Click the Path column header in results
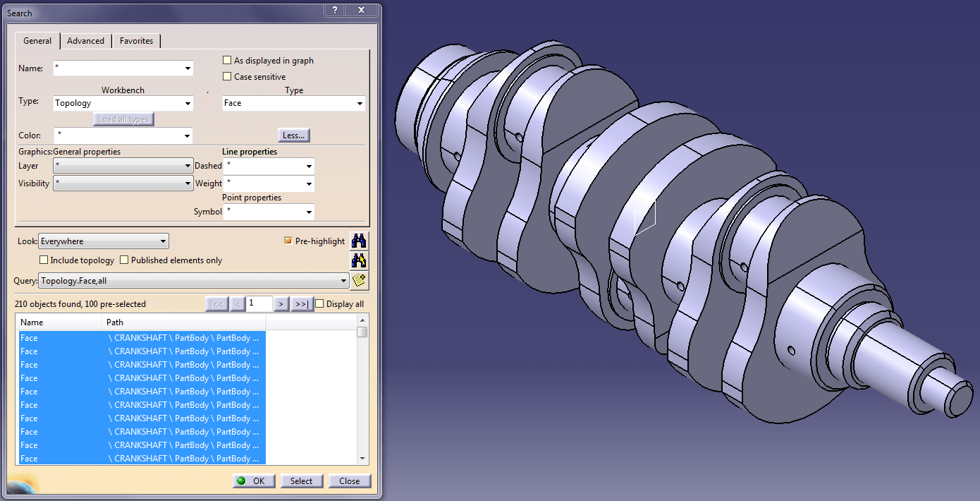Image resolution: width=980 pixels, height=501 pixels. point(184,322)
